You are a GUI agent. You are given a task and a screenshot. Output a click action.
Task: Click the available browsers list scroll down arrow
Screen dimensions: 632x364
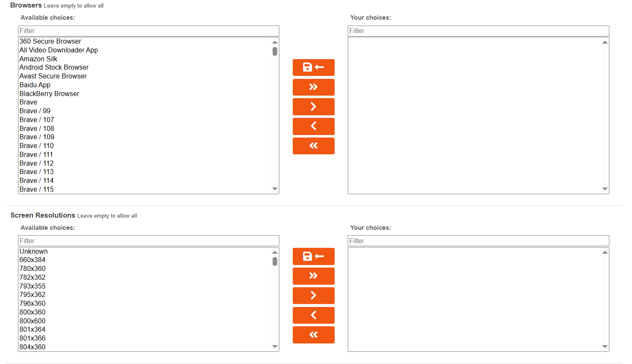pyautogui.click(x=275, y=189)
